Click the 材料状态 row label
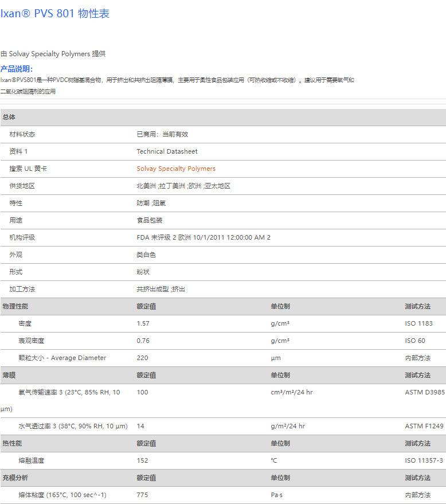The image size is (446, 504). click(x=22, y=134)
